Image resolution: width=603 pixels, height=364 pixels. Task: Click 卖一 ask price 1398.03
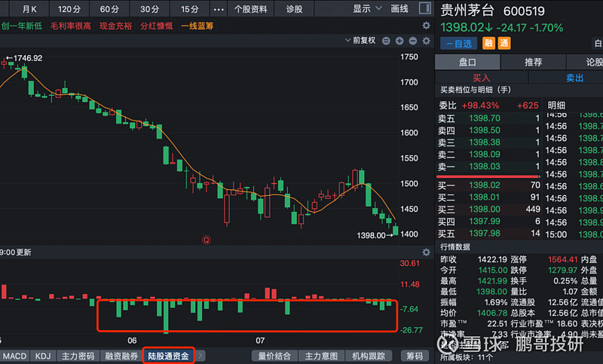pos(484,167)
